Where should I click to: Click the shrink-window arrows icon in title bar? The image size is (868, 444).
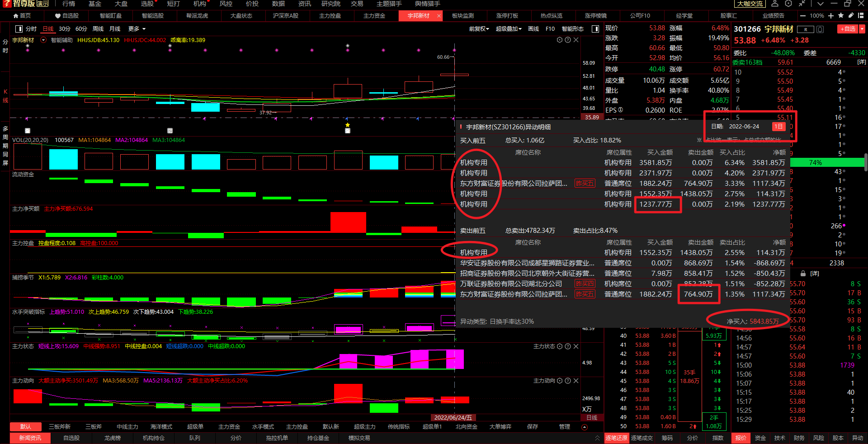click(x=802, y=4)
